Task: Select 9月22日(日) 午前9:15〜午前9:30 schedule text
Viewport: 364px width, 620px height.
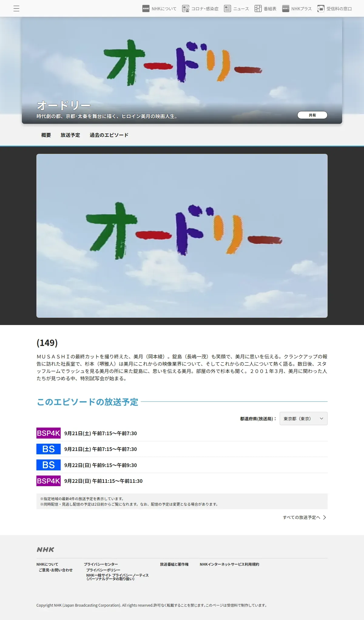Action: 100,465
